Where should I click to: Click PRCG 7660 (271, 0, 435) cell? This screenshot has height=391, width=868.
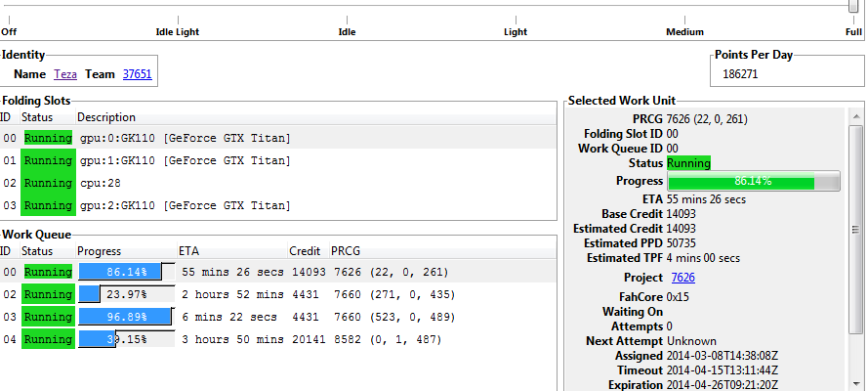point(394,294)
